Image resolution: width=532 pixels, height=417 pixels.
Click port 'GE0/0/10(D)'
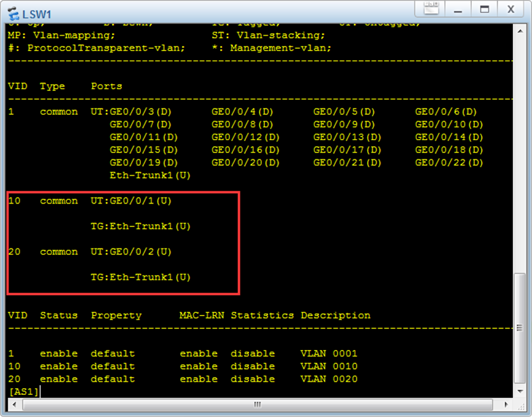pyautogui.click(x=449, y=124)
